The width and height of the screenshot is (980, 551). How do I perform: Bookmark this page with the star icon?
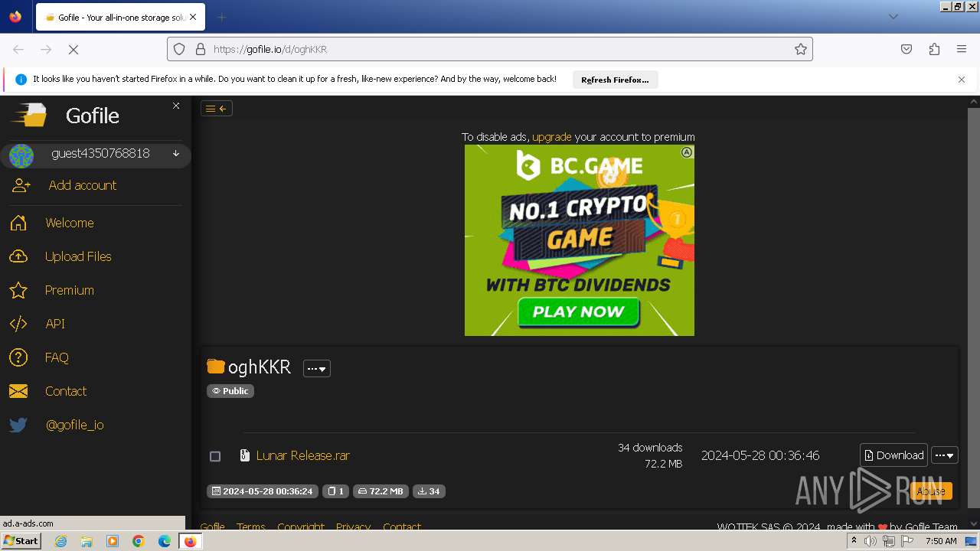click(801, 49)
